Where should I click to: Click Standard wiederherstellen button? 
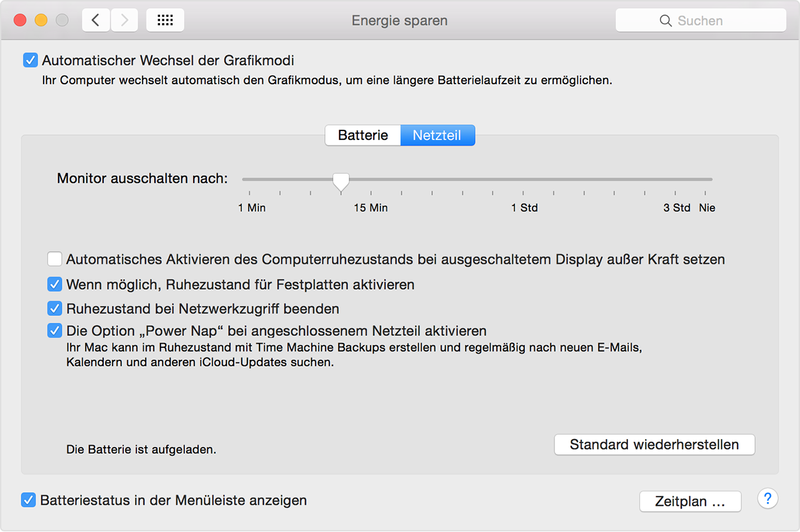click(x=654, y=445)
